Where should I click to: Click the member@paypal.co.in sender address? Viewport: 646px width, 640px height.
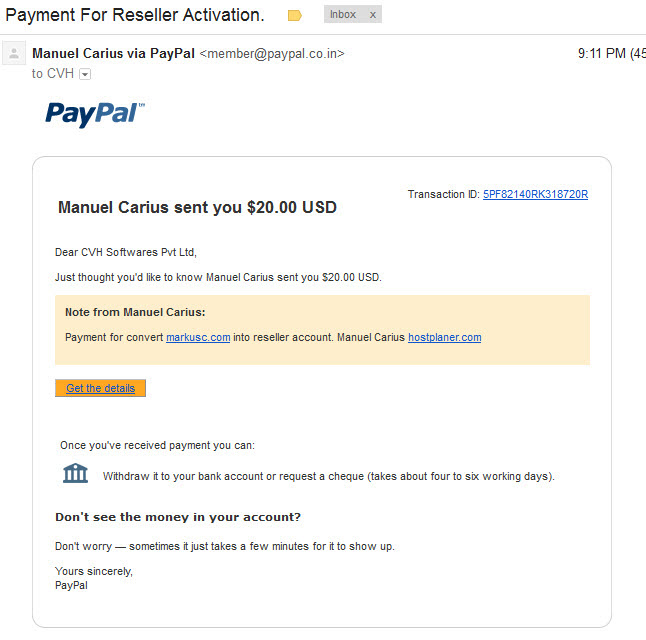tap(272, 54)
